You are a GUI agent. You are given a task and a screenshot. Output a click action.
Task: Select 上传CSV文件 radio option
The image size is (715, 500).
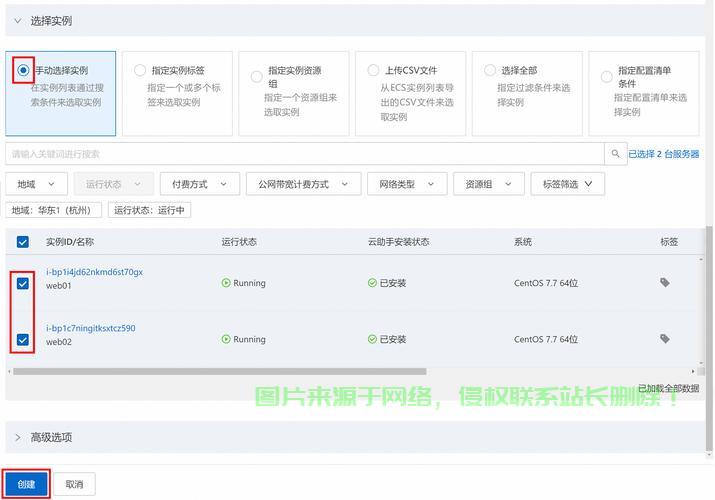click(373, 70)
